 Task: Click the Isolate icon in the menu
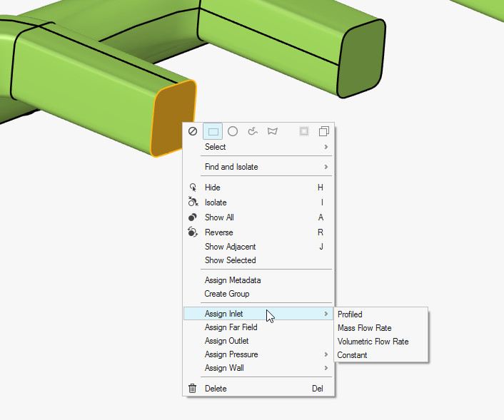[193, 203]
